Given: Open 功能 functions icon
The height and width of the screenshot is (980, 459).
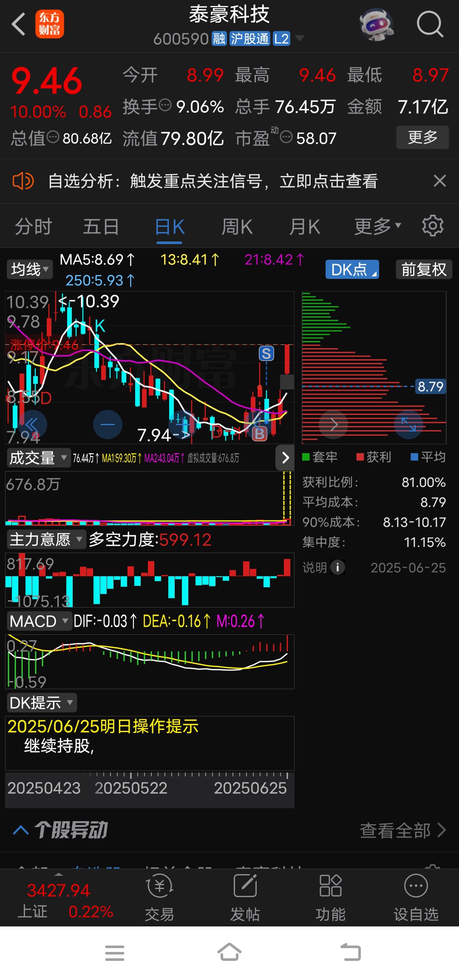Looking at the screenshot, I should pyautogui.click(x=331, y=898).
